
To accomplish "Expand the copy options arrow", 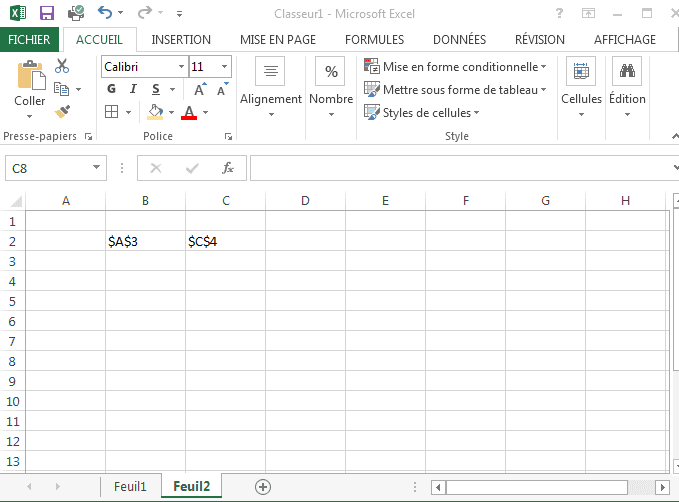I will tap(78, 89).
